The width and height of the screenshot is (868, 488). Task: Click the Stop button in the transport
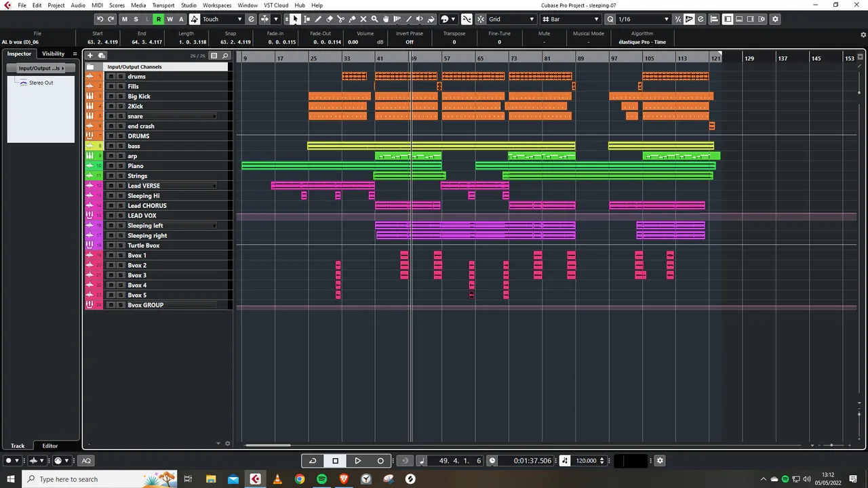pos(335,461)
